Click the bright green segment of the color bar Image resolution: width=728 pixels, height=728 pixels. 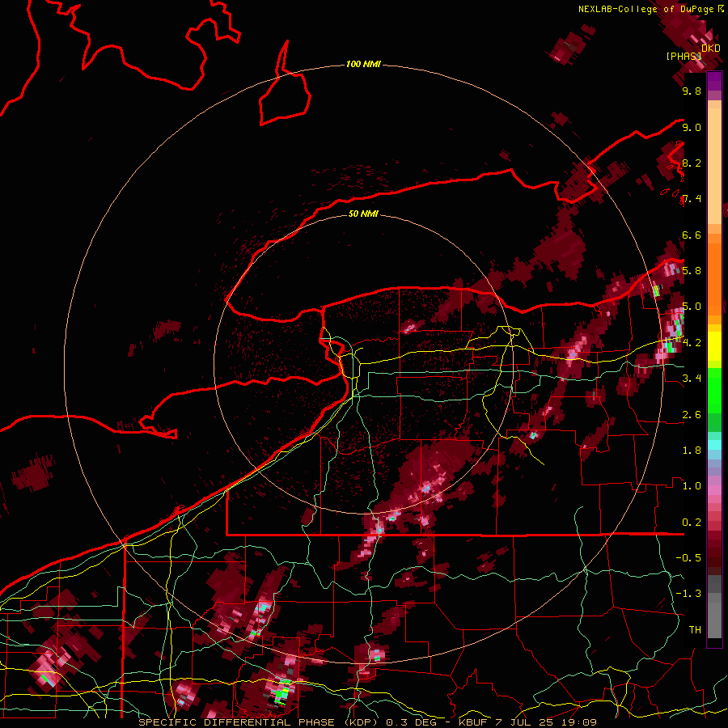click(714, 390)
